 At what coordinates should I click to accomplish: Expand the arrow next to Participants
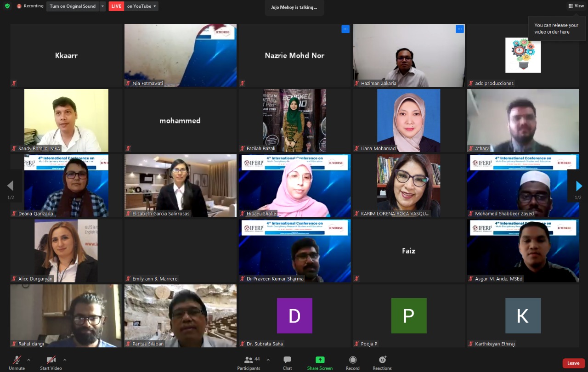tap(268, 360)
